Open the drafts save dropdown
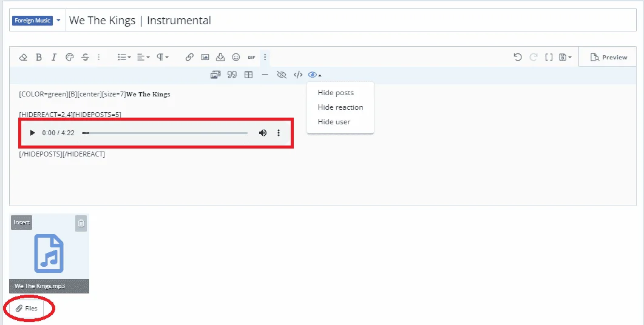 (566, 58)
